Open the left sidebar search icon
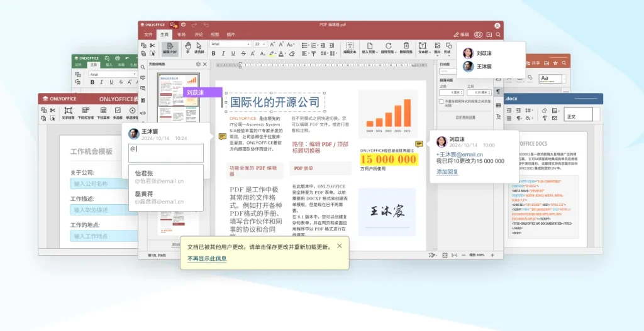 tap(143, 67)
